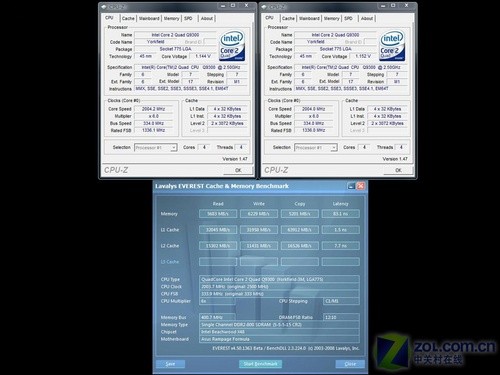Close the EVEREST benchmark window with red X
The height and width of the screenshot is (375, 500).
click(360, 186)
